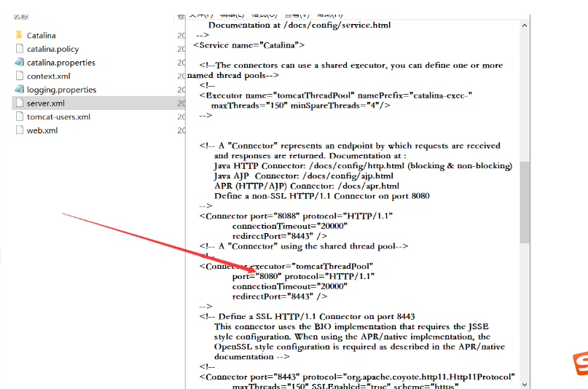Click the logging.properties file name
The image size is (588, 389).
coord(61,90)
